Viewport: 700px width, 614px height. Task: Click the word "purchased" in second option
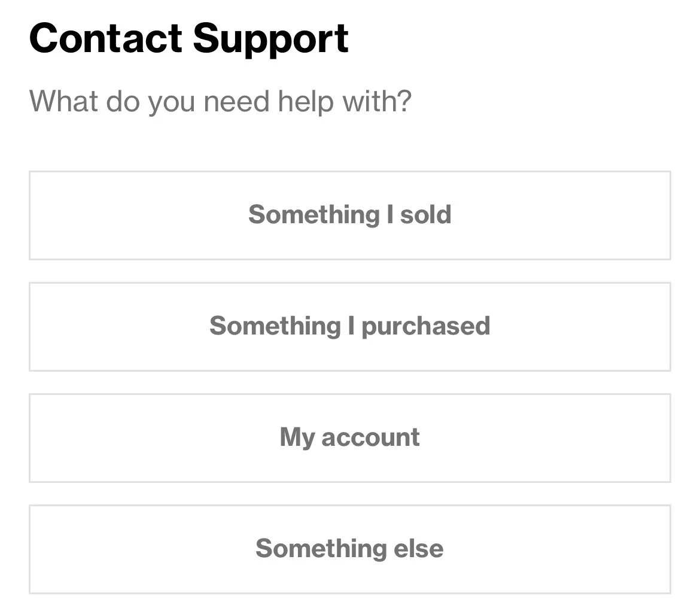point(426,327)
